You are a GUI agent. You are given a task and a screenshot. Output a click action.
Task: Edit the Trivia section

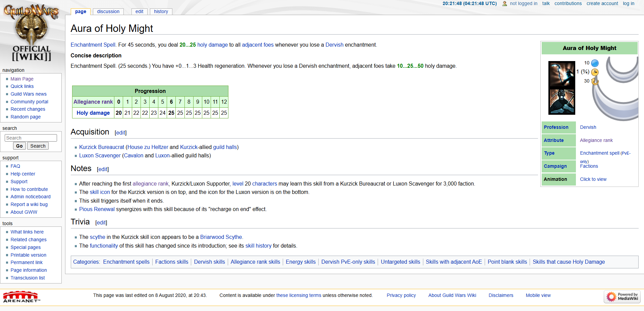tap(101, 223)
